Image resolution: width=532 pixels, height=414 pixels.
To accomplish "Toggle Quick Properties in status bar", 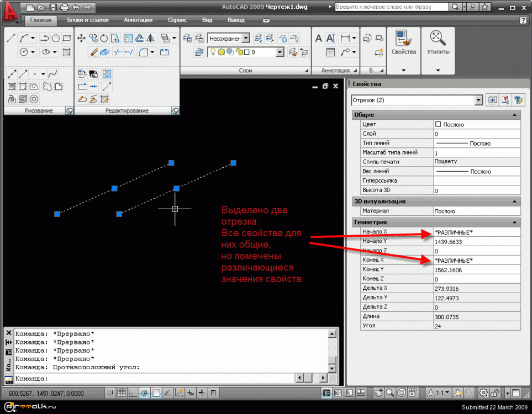I will [x=213, y=393].
